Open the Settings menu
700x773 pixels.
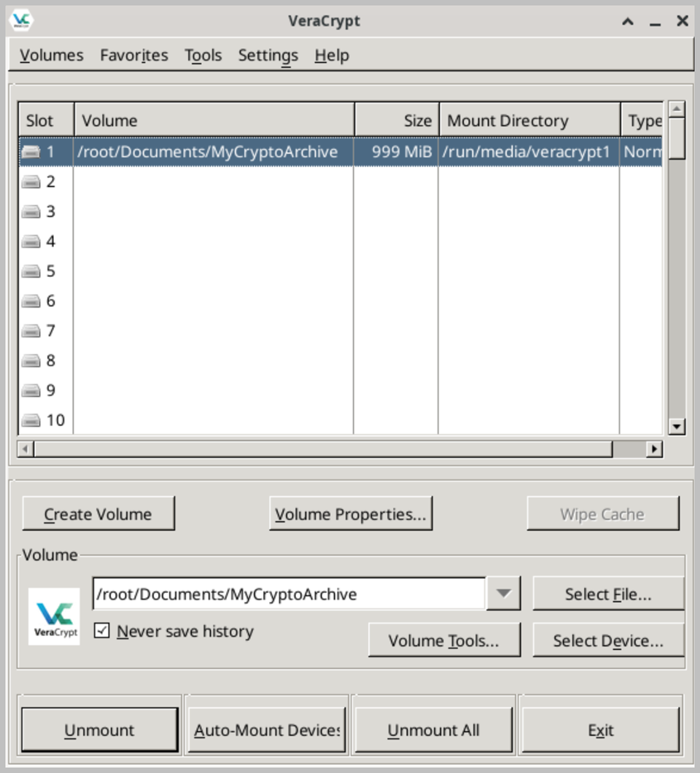[x=268, y=55]
